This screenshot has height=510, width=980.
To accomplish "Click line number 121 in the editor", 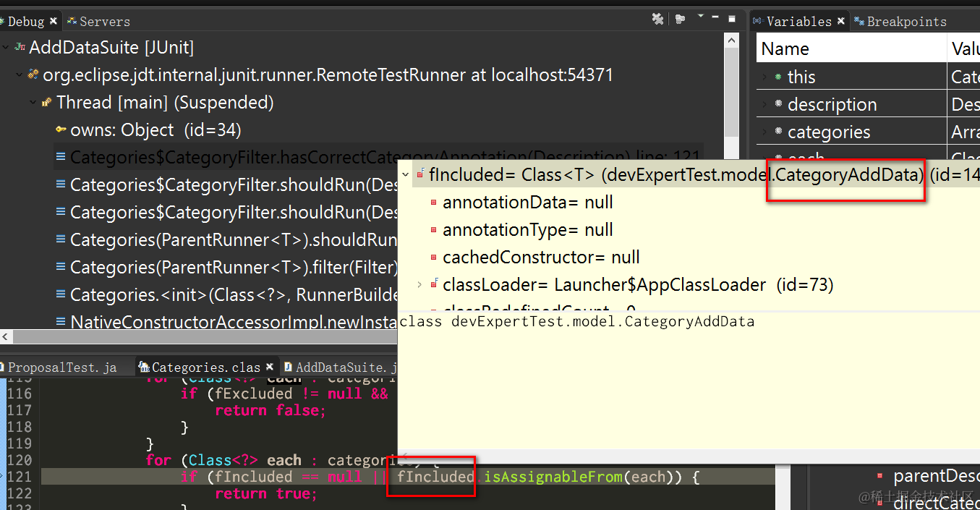I will click(x=20, y=477).
